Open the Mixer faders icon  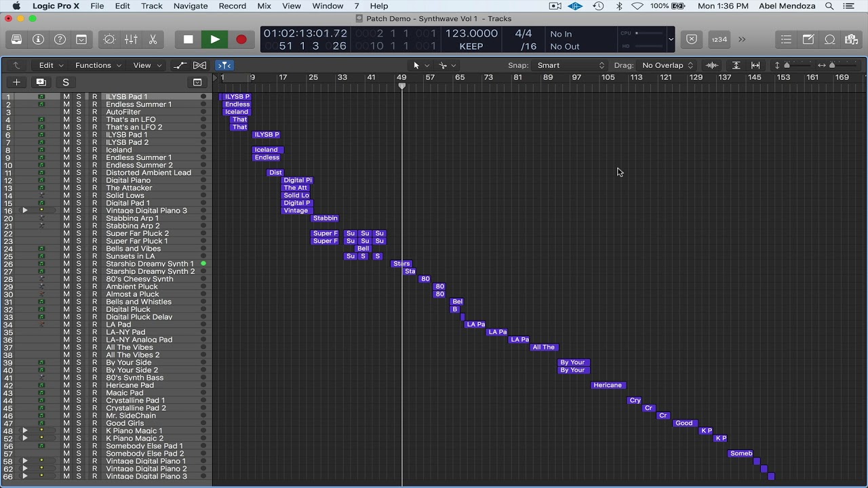click(131, 39)
